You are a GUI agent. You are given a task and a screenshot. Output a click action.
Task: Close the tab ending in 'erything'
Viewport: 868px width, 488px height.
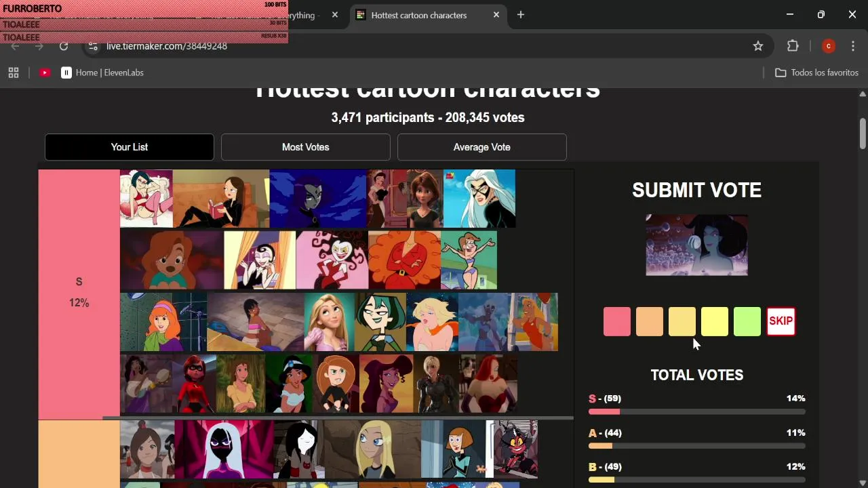(x=335, y=15)
